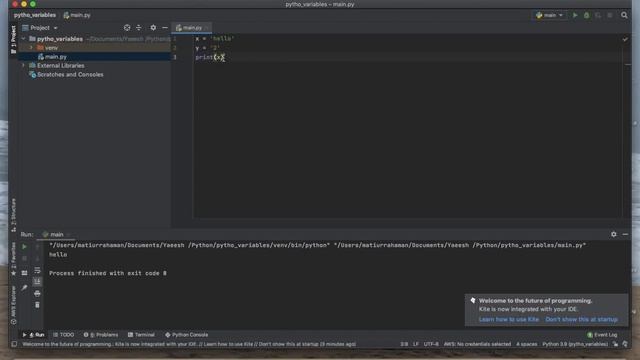Click inspection checkmark in editor corner

point(625,39)
